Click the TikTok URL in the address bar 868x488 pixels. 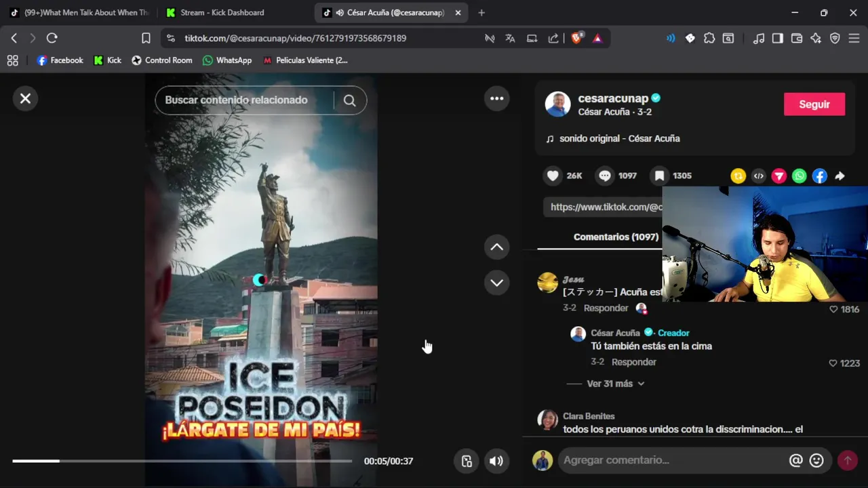point(295,38)
